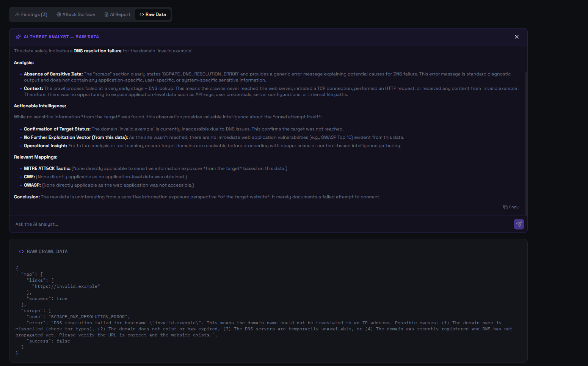Image resolution: width=588 pixels, height=366 pixels.
Task: Click the sparkle icon beside AI Threat Analyst
Action: click(x=18, y=37)
